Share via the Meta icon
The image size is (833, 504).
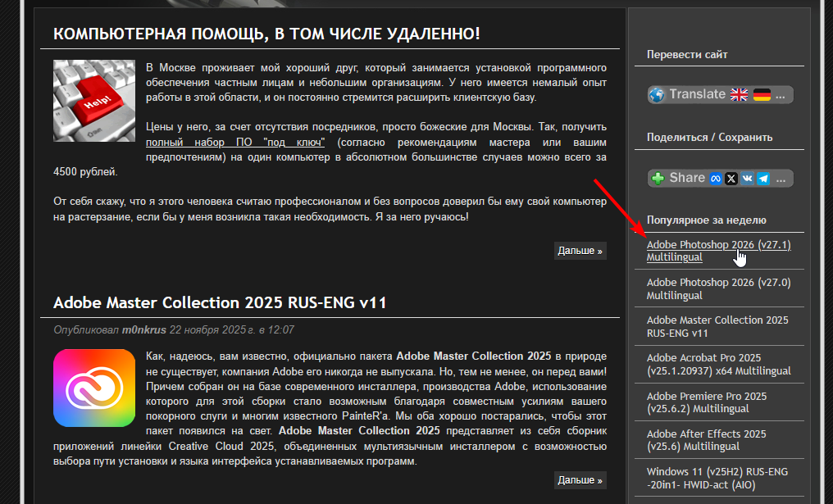tap(716, 179)
